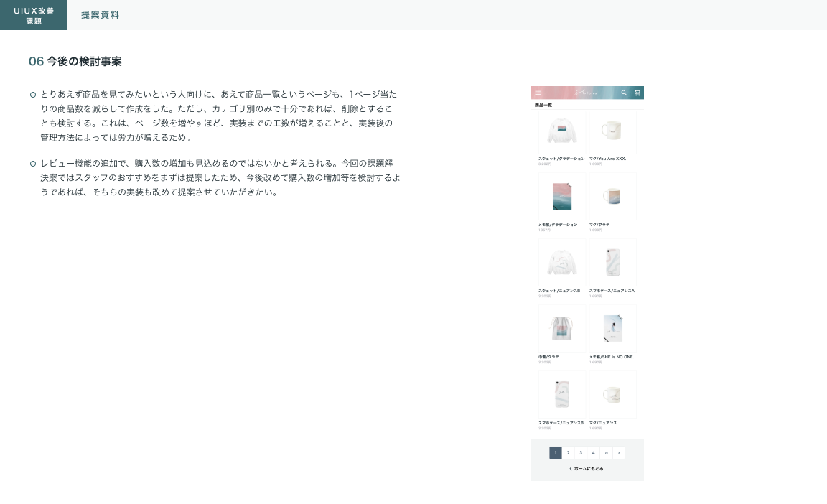Switch to the 提案資料 tab

100,15
